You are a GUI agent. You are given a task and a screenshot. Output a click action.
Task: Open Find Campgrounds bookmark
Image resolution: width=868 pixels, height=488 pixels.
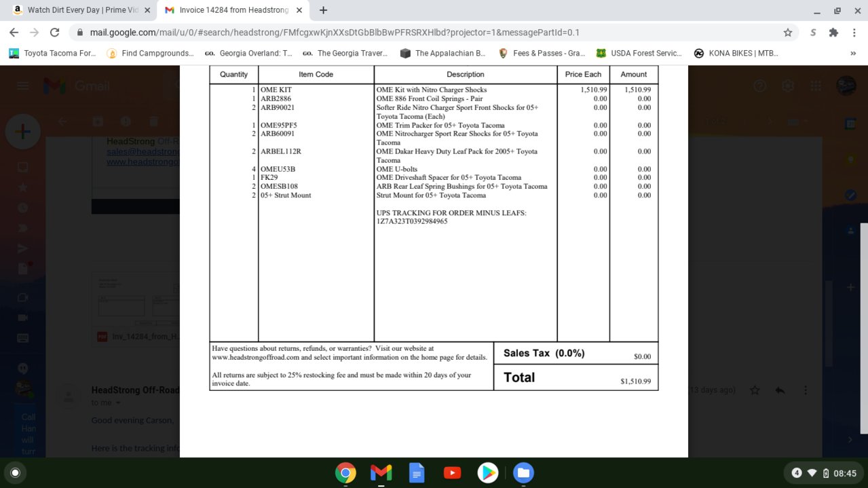tap(151, 53)
